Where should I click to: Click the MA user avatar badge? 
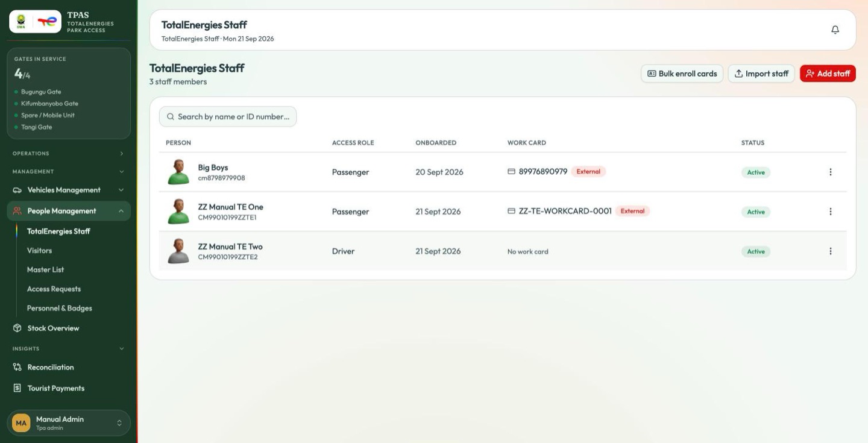21,423
